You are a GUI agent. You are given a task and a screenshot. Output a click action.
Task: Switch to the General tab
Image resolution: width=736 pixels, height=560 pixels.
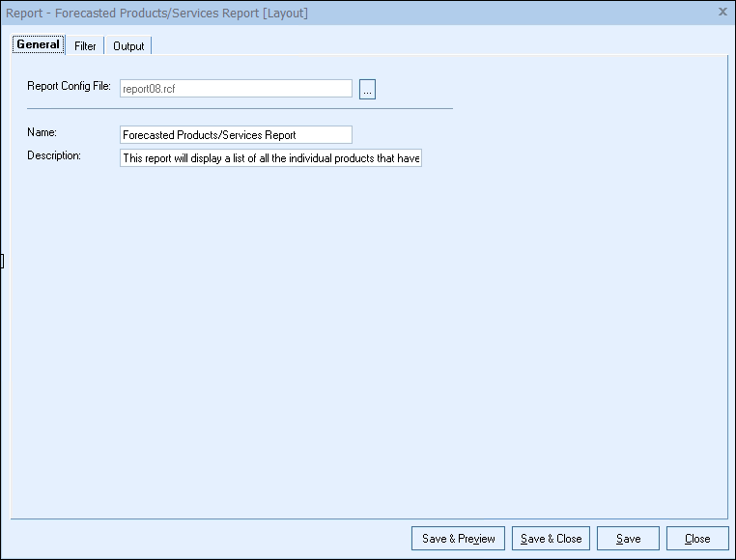click(x=39, y=44)
